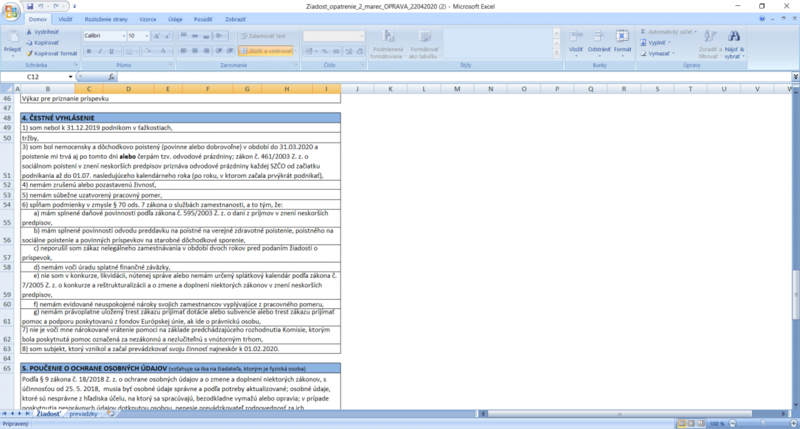Open the Údaje tab
This screenshot has height=429, width=800.
coord(175,19)
